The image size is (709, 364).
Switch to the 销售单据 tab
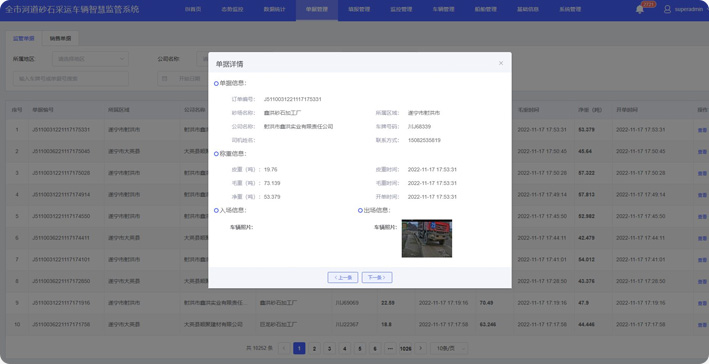click(60, 38)
